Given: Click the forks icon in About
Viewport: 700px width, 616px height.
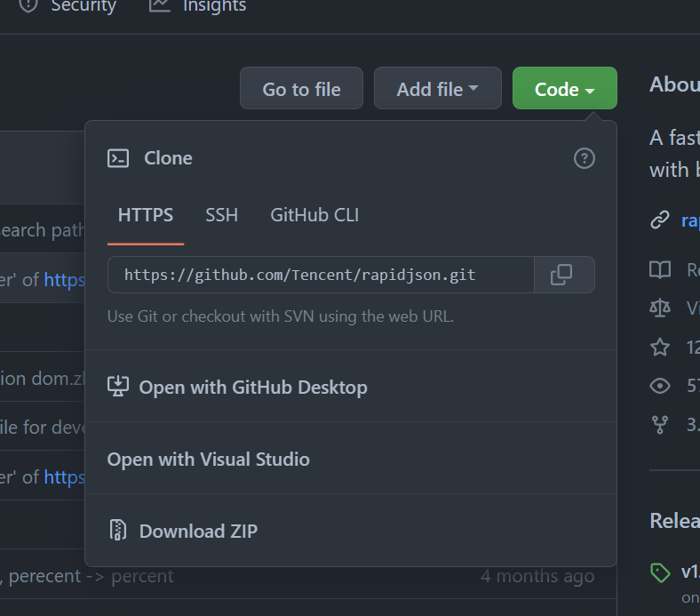Looking at the screenshot, I should pos(660,425).
